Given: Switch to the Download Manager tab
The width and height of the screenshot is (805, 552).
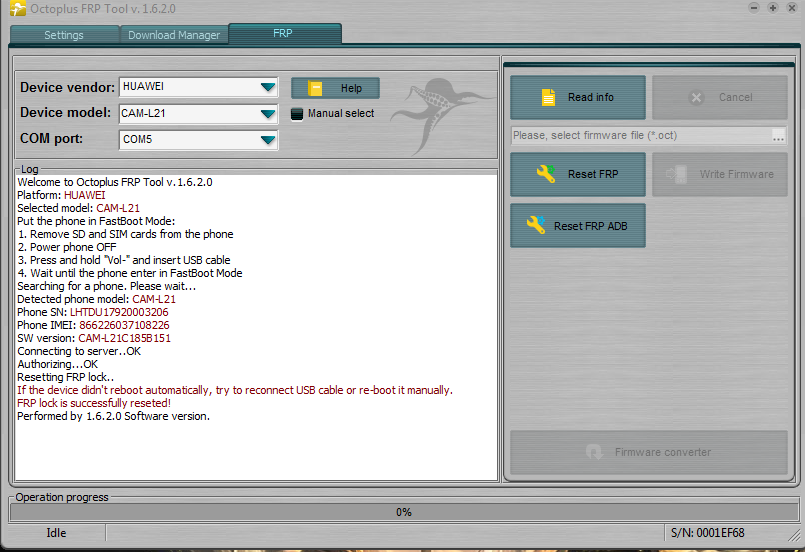Looking at the screenshot, I should pyautogui.click(x=174, y=35).
